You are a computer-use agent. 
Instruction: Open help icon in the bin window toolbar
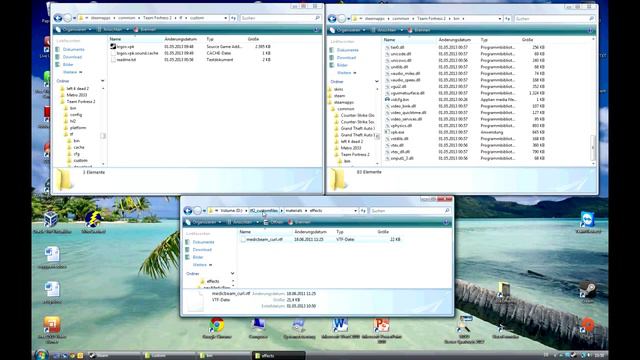pyautogui.click(x=590, y=30)
